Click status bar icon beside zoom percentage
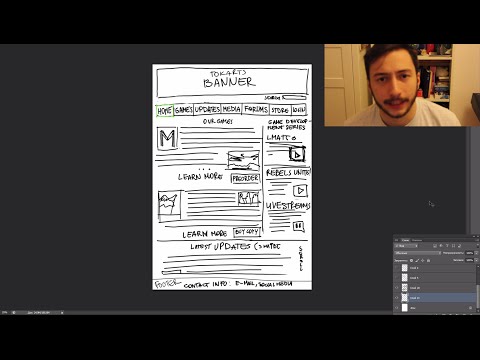 [x=14, y=312]
